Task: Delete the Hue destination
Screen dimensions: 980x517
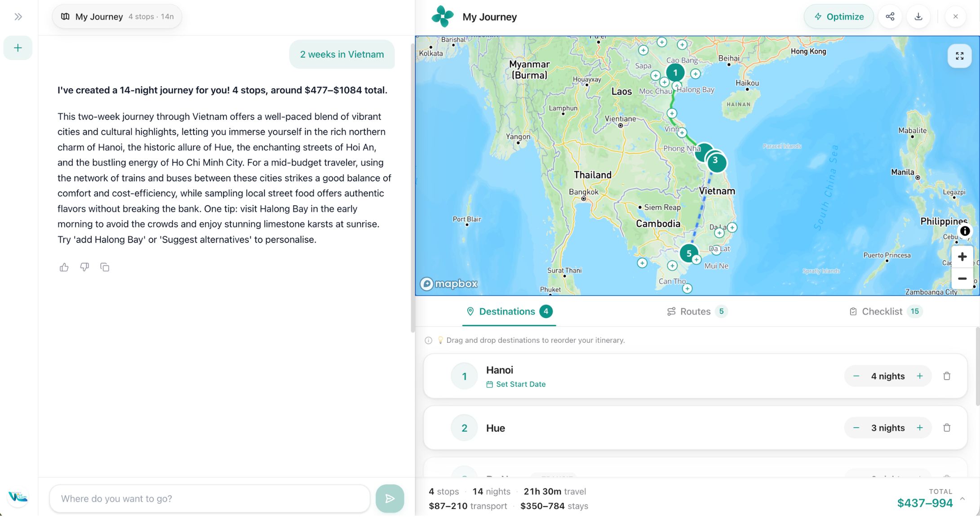Action: (x=946, y=428)
